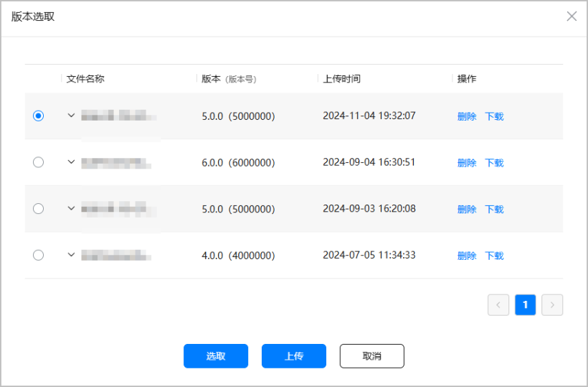This screenshot has width=588, height=387.
Task: Select page 1 in pagination
Action: pos(525,305)
